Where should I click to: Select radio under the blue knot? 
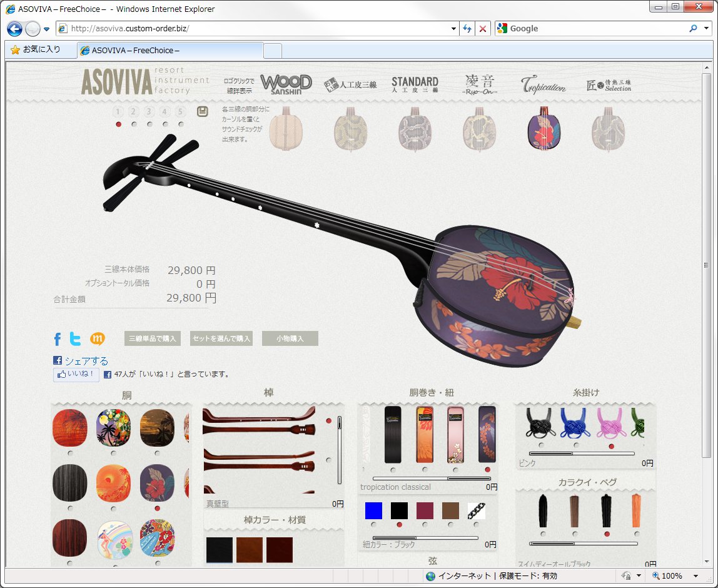tap(576, 445)
